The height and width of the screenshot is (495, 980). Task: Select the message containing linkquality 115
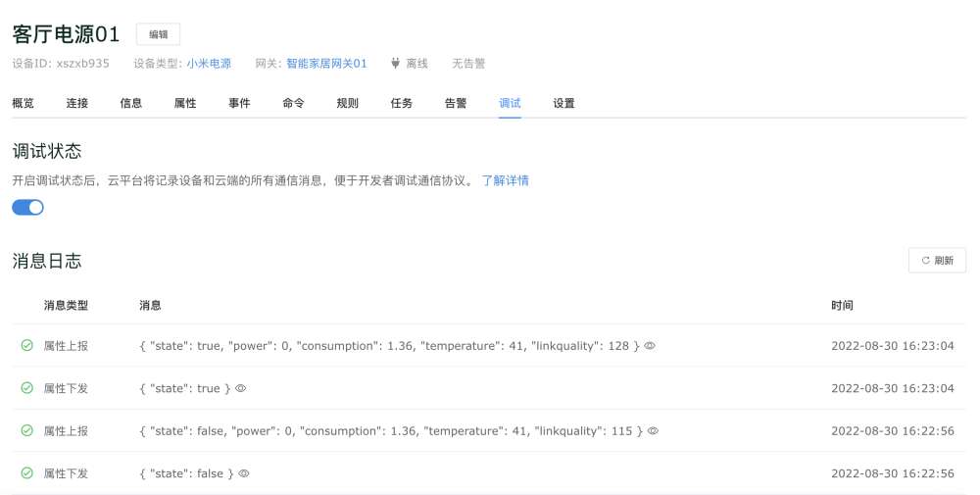(x=391, y=430)
